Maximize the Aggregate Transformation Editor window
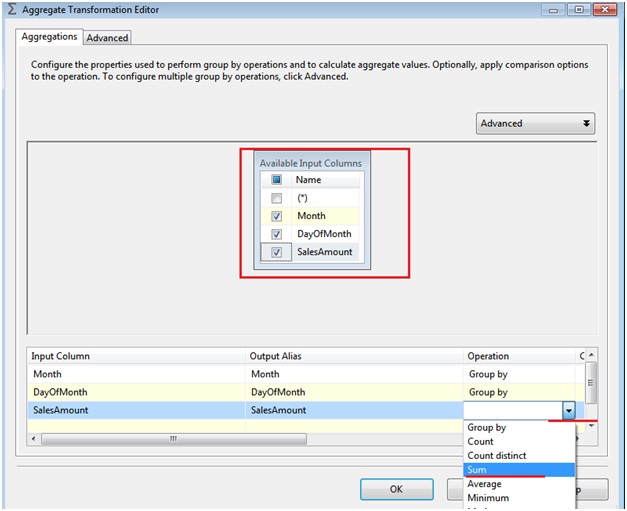 579,10
